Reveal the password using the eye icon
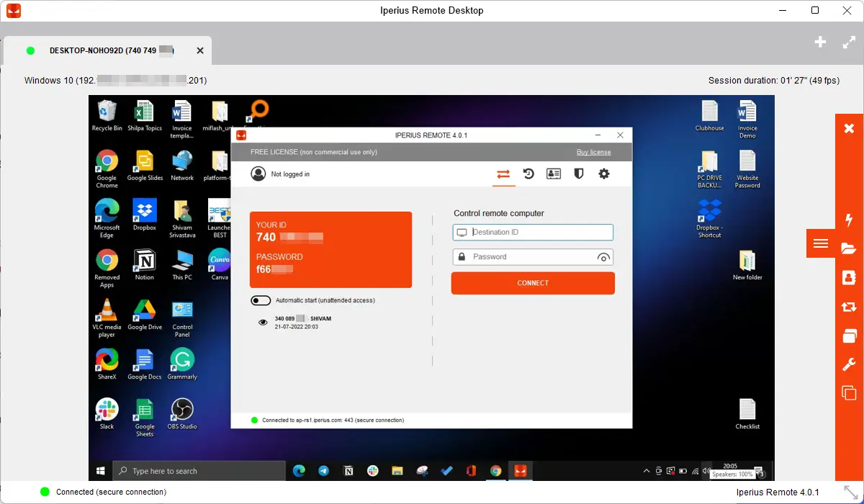This screenshot has height=504, width=864. (603, 256)
